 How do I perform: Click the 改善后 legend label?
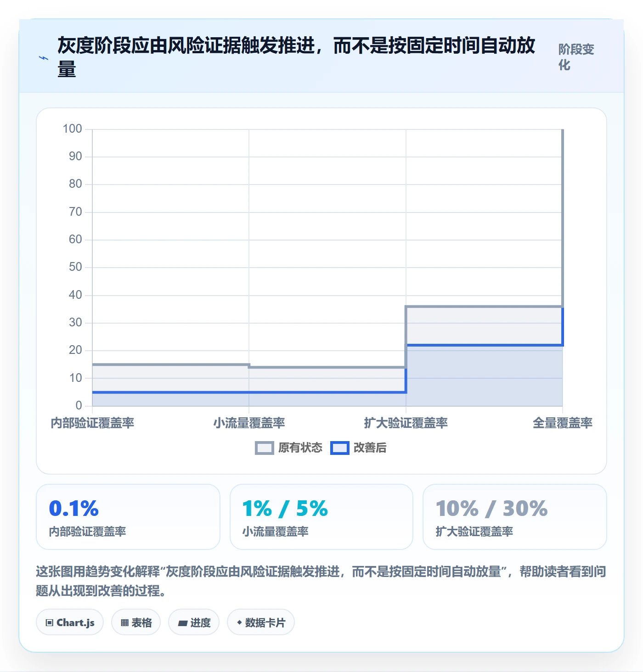(370, 448)
